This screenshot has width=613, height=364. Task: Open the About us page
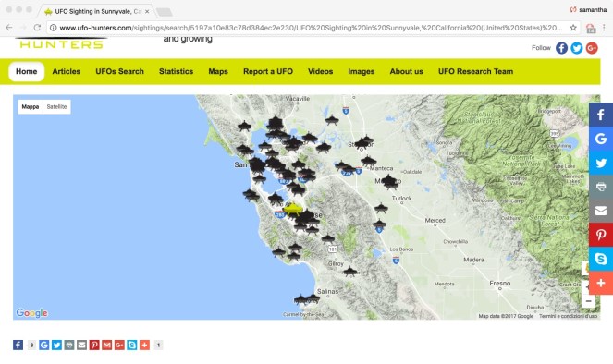click(x=406, y=71)
